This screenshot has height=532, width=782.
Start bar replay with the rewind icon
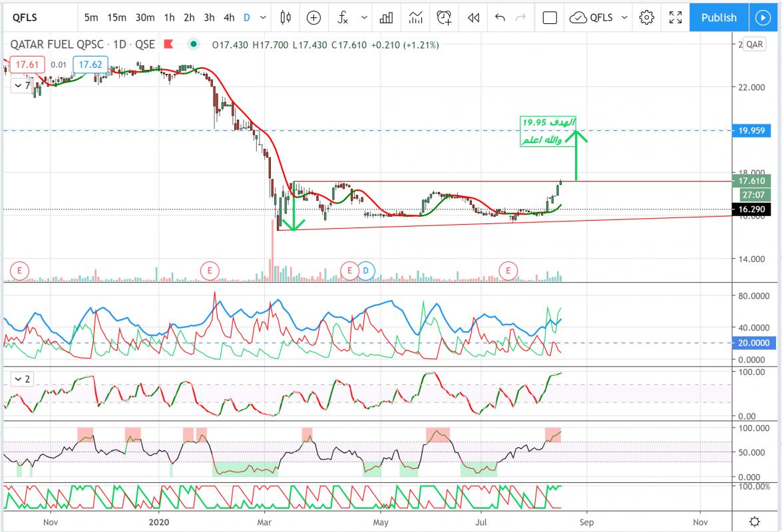pos(473,17)
